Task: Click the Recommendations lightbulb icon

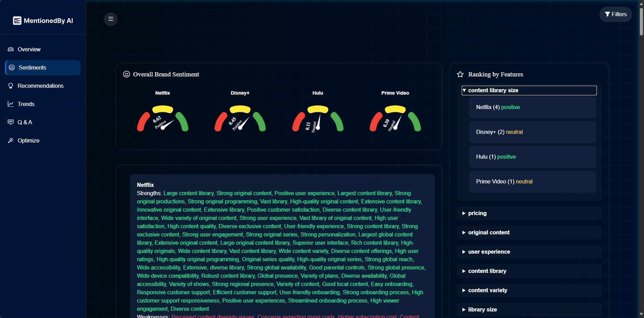Action: [x=11, y=86]
